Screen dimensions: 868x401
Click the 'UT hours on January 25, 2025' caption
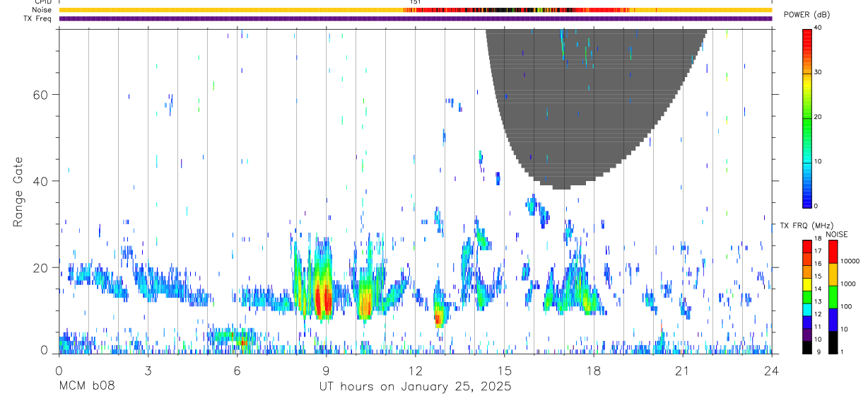coord(415,387)
